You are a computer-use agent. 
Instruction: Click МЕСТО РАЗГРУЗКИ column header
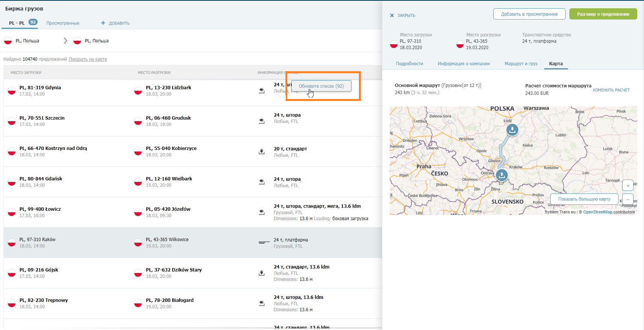(x=154, y=72)
